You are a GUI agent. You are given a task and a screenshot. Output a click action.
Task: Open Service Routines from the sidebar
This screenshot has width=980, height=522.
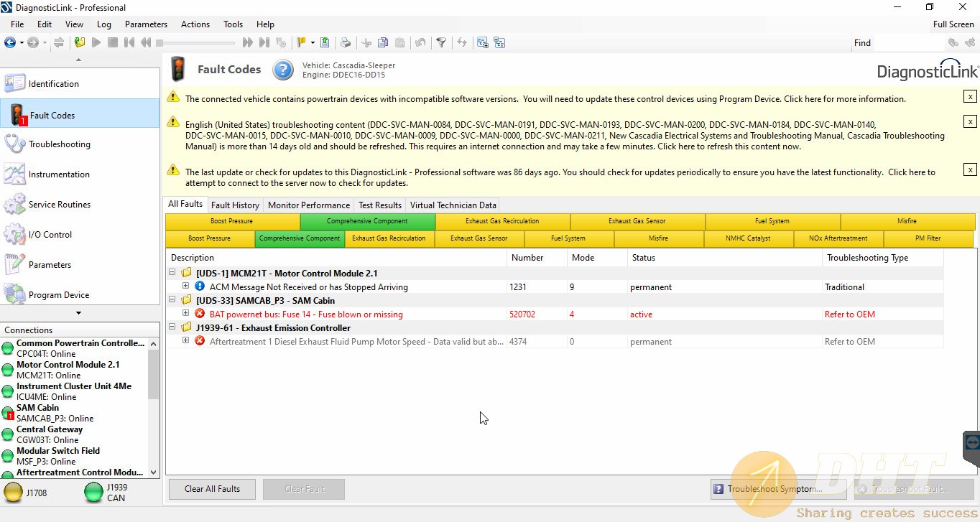[x=80, y=205]
